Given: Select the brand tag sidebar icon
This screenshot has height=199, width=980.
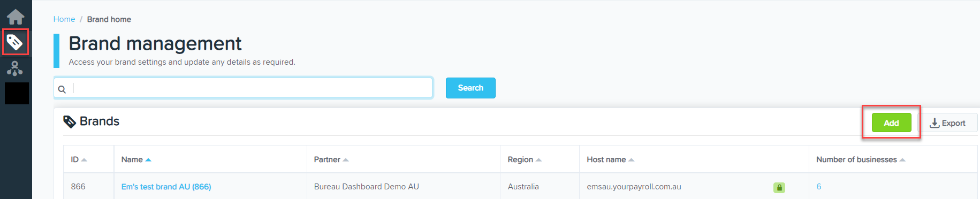Looking at the screenshot, I should (x=15, y=42).
